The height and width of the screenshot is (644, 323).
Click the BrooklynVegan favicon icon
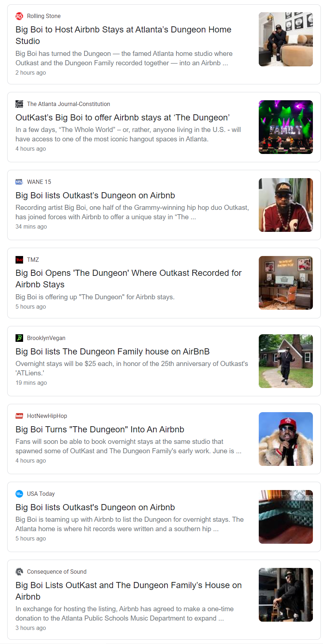(x=19, y=338)
